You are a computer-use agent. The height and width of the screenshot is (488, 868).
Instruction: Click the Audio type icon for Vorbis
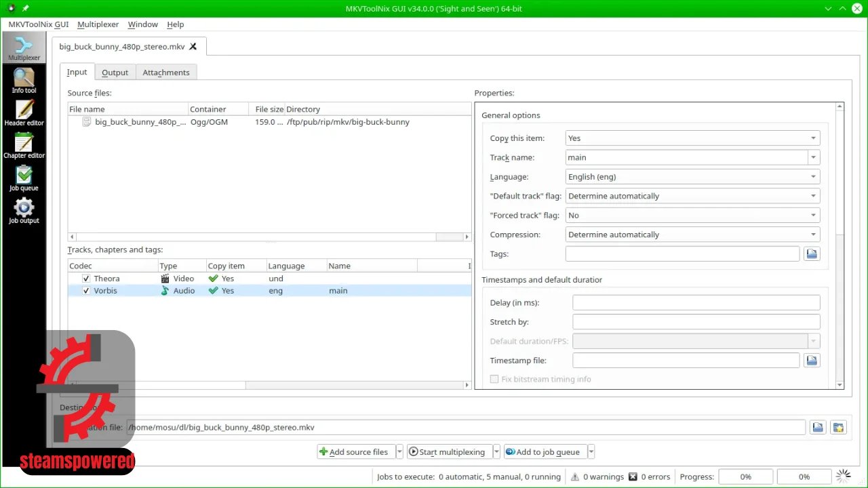coord(165,291)
